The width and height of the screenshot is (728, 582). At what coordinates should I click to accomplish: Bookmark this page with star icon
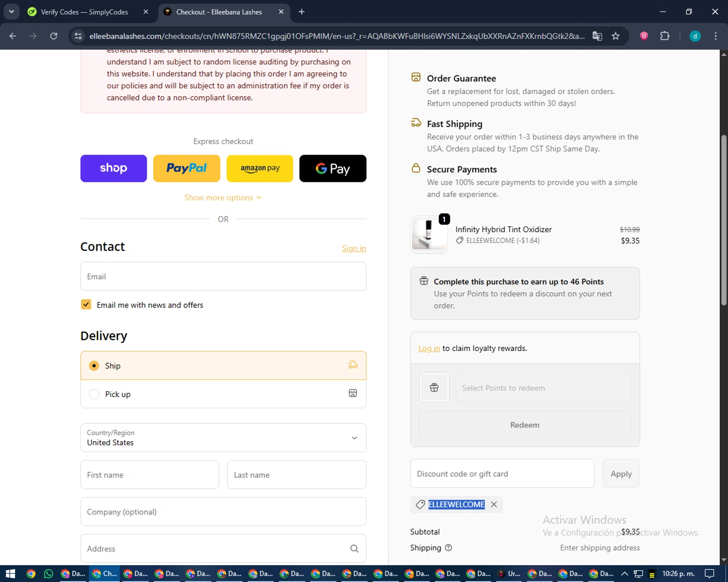(x=616, y=36)
